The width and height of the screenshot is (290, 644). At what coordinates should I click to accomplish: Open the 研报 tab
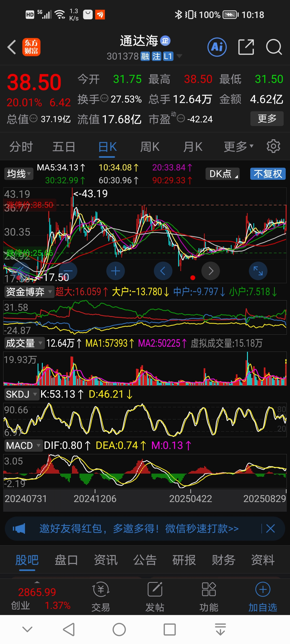184,560
